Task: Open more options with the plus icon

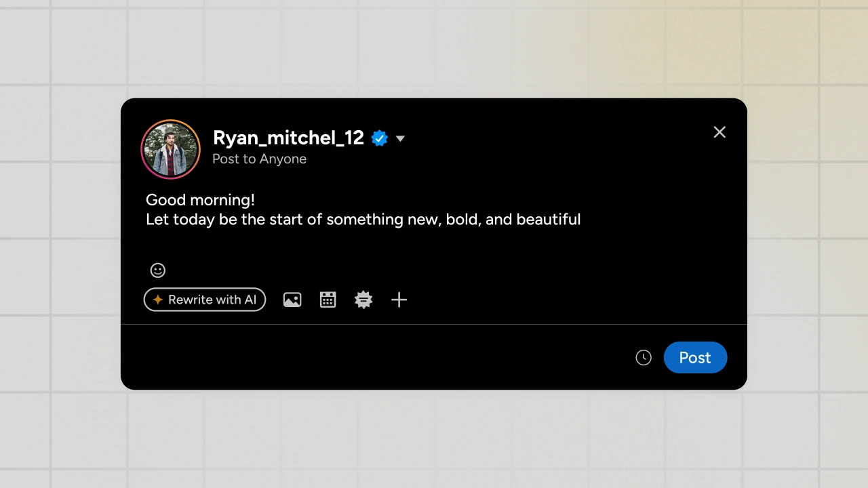Action: [x=399, y=300]
